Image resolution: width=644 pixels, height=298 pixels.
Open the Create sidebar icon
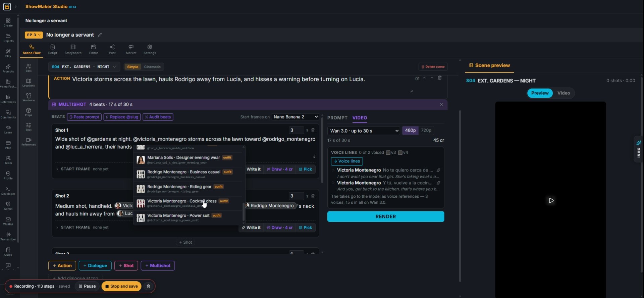pos(8,22)
